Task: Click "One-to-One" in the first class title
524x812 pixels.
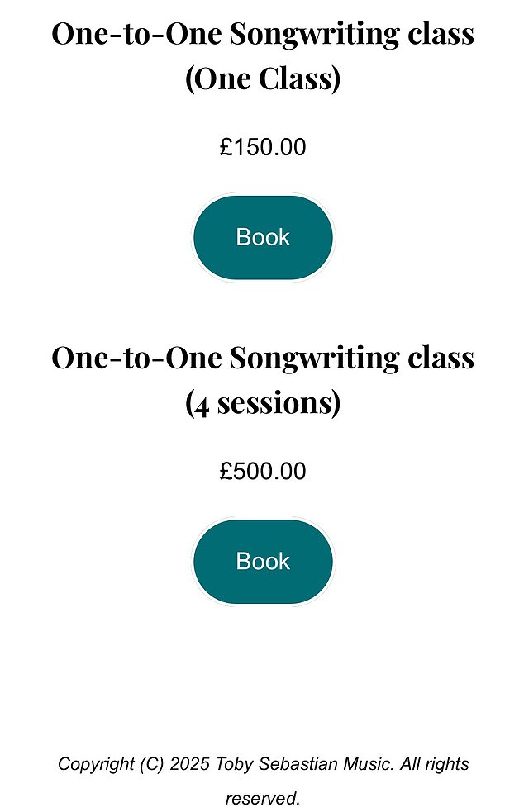Action: (136, 34)
